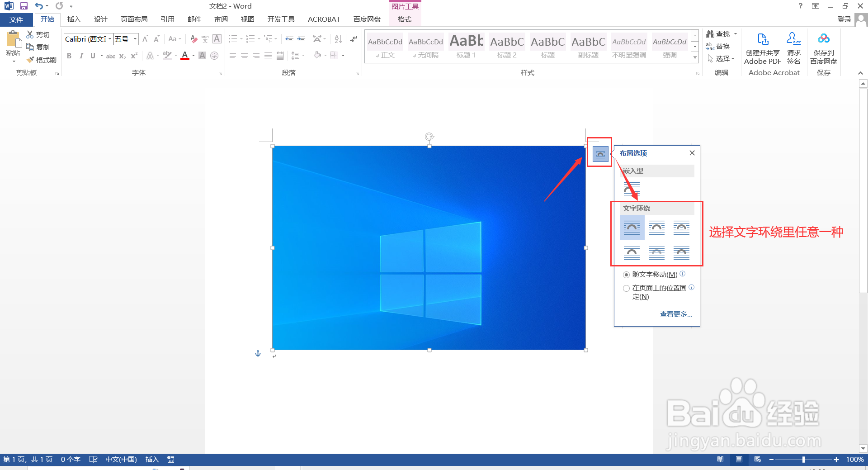Open the Font size 五号 dropdown

(135, 39)
